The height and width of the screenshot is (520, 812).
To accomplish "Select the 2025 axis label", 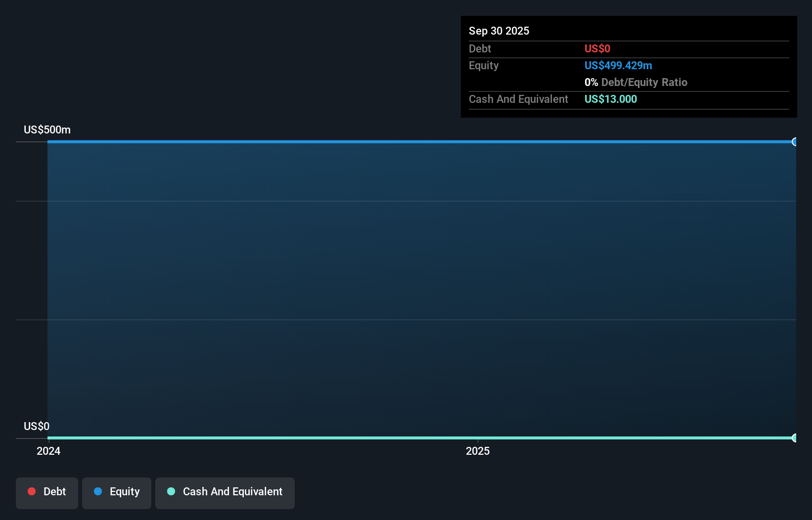I will (x=478, y=451).
